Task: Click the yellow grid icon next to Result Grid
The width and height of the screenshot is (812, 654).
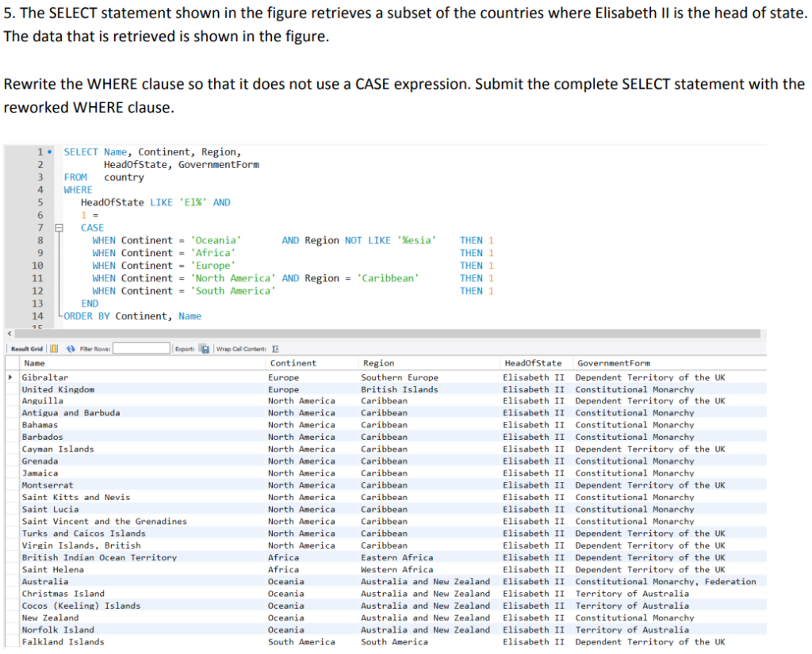Action: coord(53,349)
